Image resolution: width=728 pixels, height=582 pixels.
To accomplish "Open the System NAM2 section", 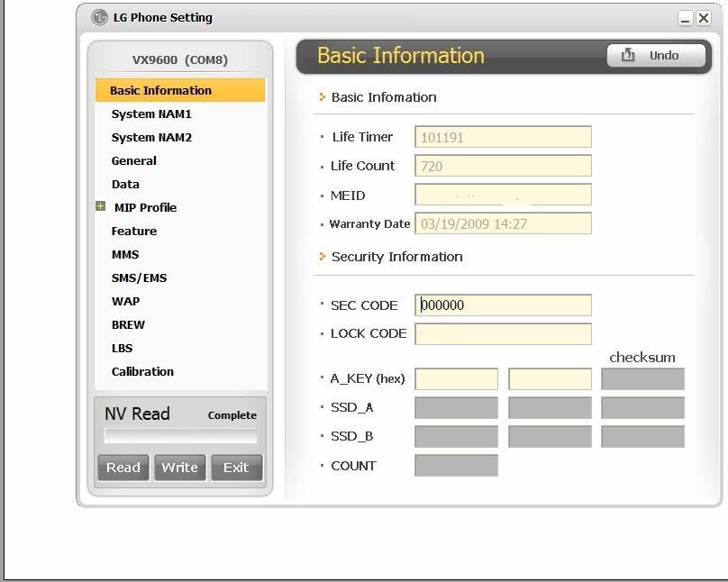I will pos(151,137).
